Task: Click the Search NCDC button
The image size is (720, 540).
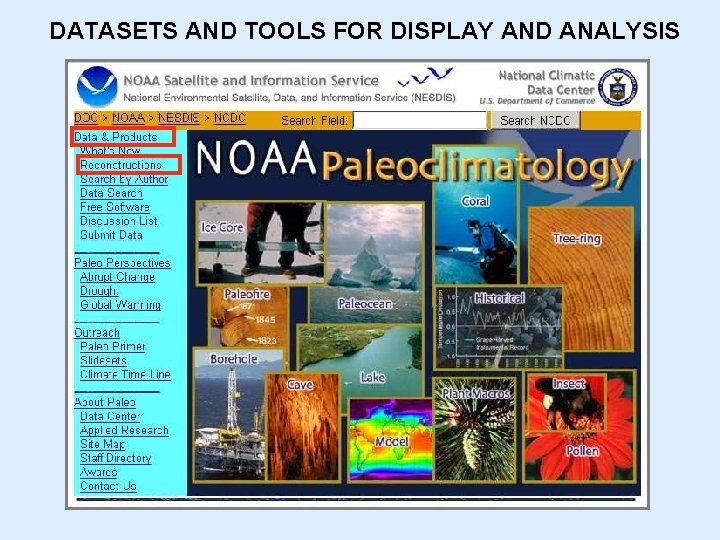Action: pyautogui.click(x=535, y=121)
